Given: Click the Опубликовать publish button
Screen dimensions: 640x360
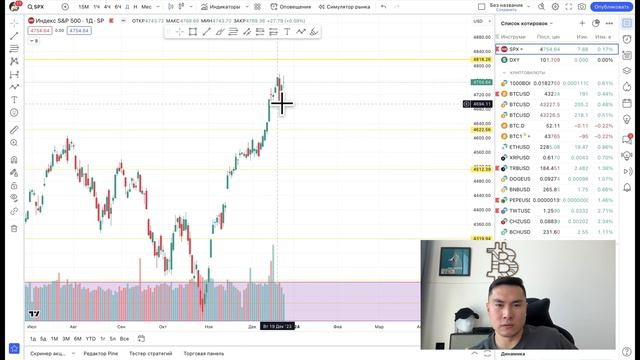Looking at the screenshot, I should 611,7.
